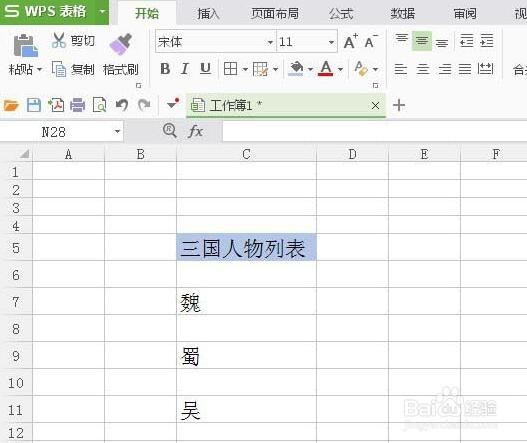Add new document tab with plus
This screenshot has width=527, height=443.
399,105
